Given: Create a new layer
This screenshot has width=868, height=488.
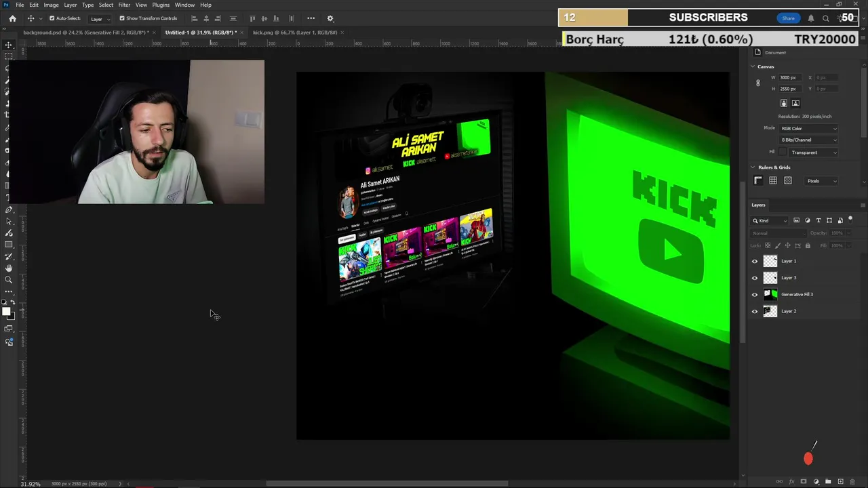Looking at the screenshot, I should pos(840,481).
